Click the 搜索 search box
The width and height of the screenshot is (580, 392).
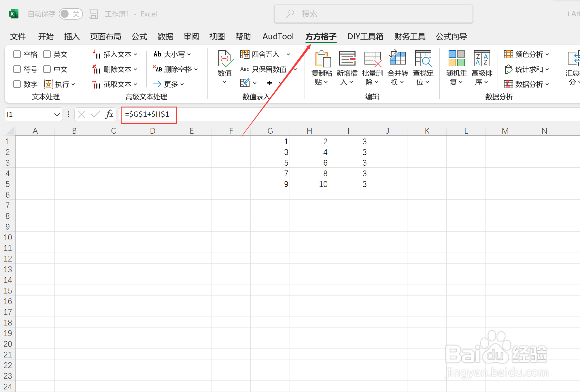pos(373,14)
